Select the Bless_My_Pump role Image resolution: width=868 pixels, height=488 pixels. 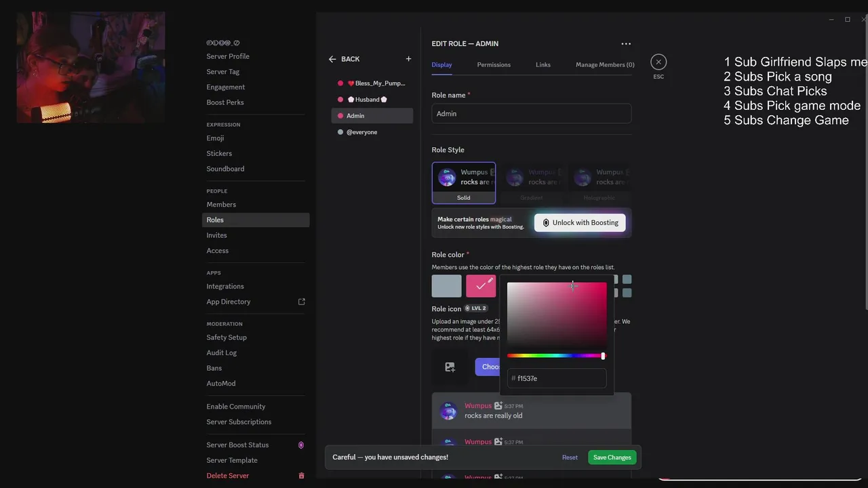click(372, 83)
